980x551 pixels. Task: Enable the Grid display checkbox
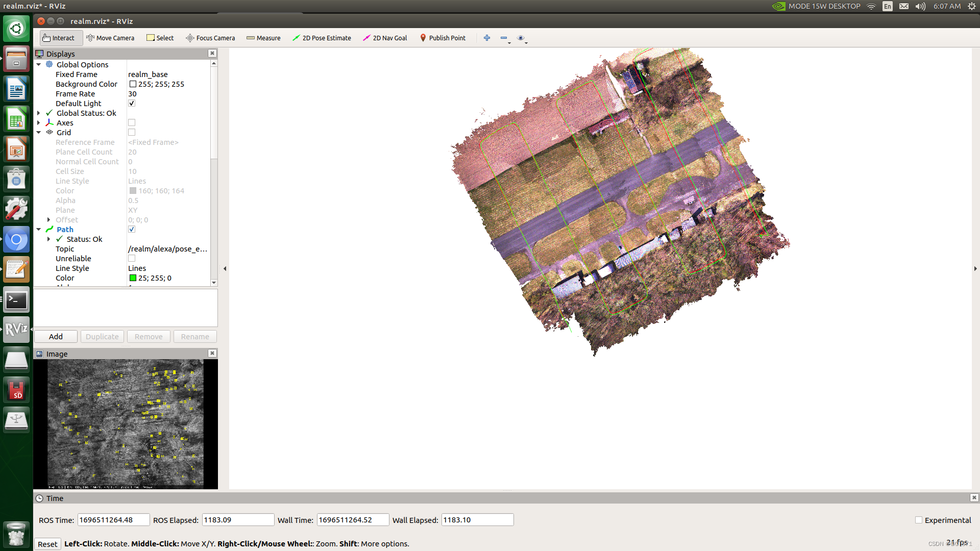[132, 133]
